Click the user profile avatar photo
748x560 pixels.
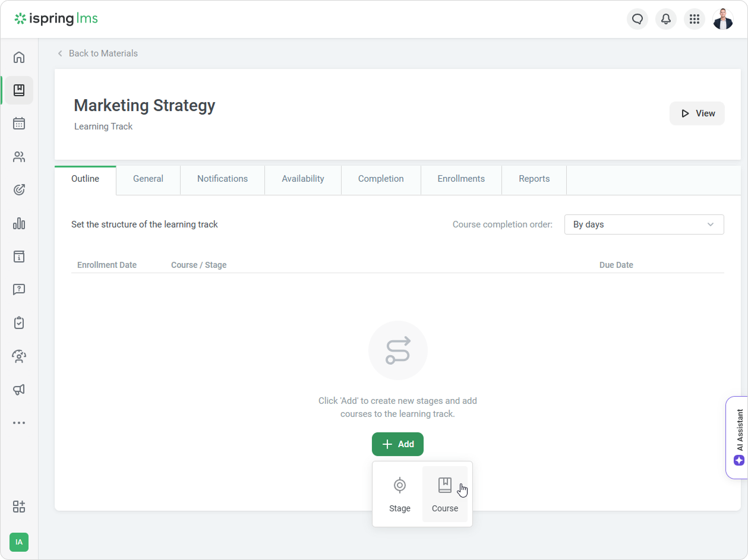[723, 19]
